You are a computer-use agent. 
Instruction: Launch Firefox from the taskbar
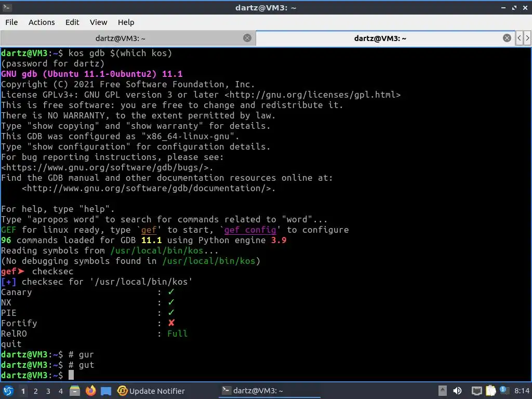(x=90, y=391)
